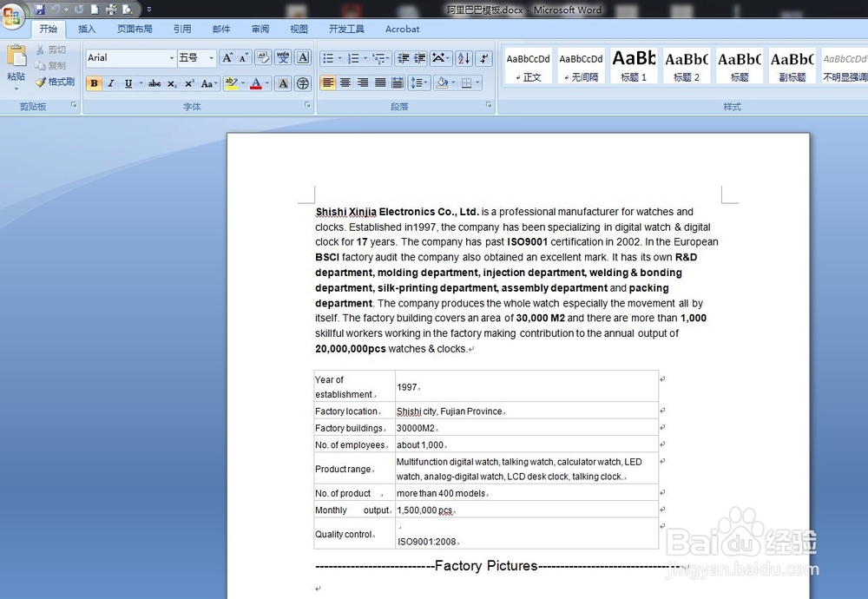This screenshot has height=599, width=868.
Task: Align text right
Action: (363, 83)
